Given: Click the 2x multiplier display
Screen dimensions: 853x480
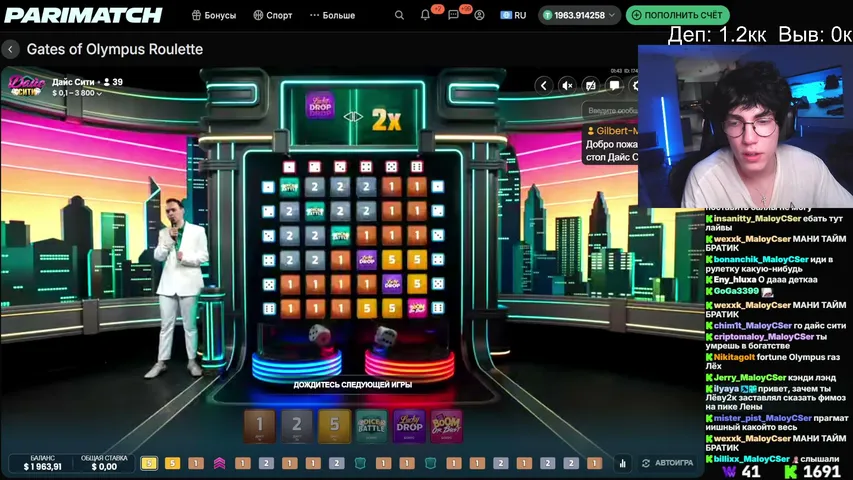Looking at the screenshot, I should pos(387,119).
